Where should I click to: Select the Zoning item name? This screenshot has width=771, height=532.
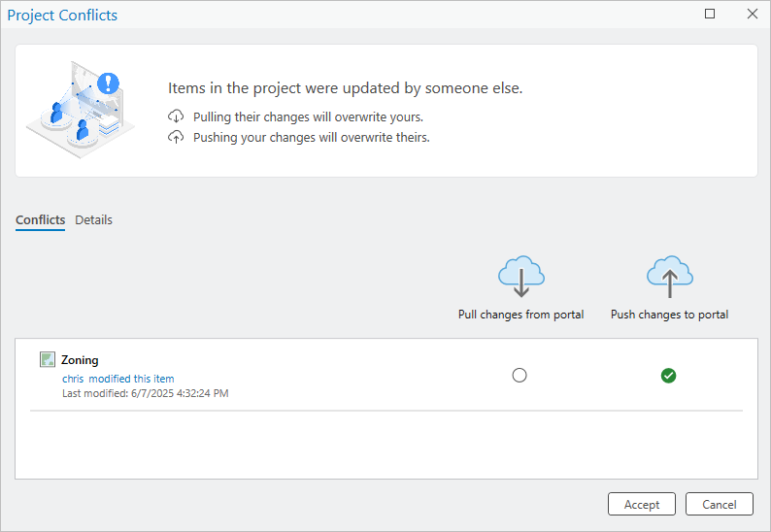(x=80, y=360)
